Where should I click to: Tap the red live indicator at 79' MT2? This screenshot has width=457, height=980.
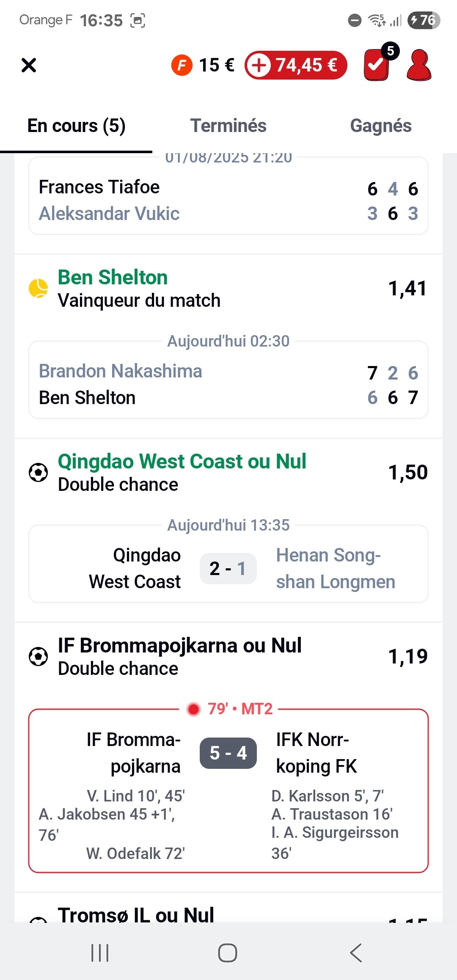(x=194, y=709)
